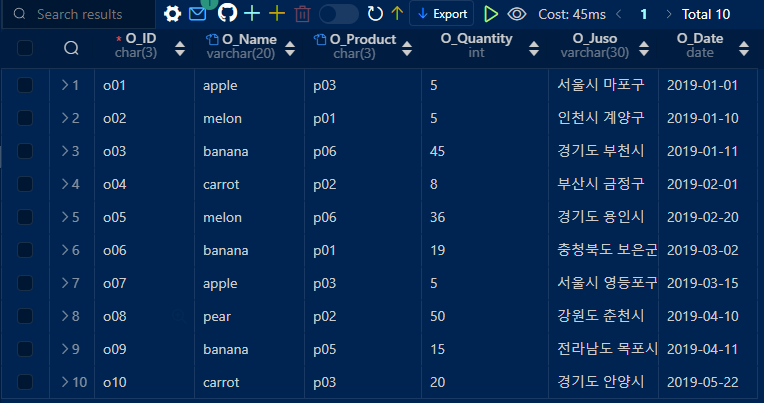
Task: Click the Total 10 label
Action: 706,14
